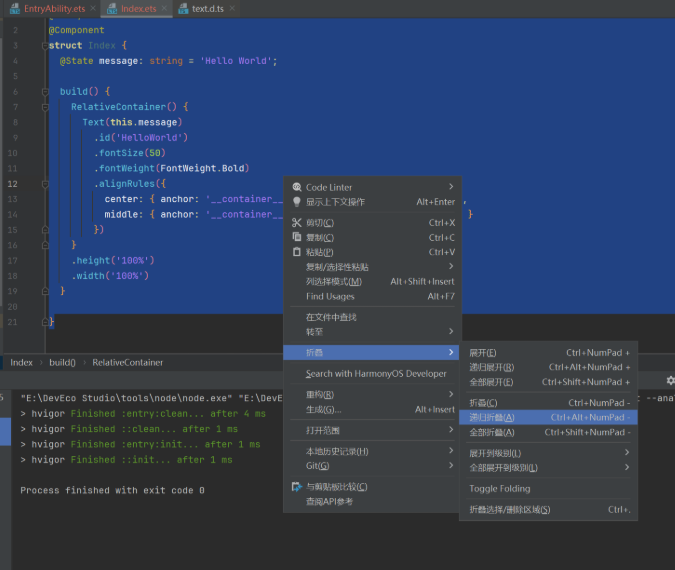This screenshot has width=675, height=570.
Task: Click the copy icon in context menu
Action: point(297,237)
